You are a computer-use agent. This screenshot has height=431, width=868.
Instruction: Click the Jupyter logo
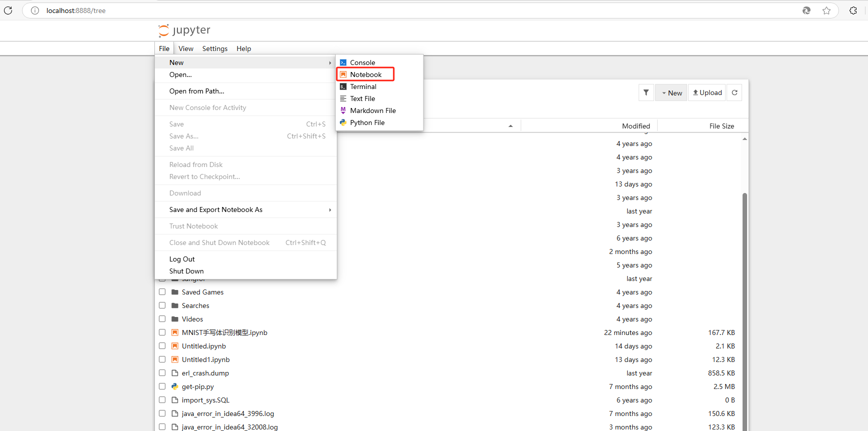pyautogui.click(x=184, y=30)
